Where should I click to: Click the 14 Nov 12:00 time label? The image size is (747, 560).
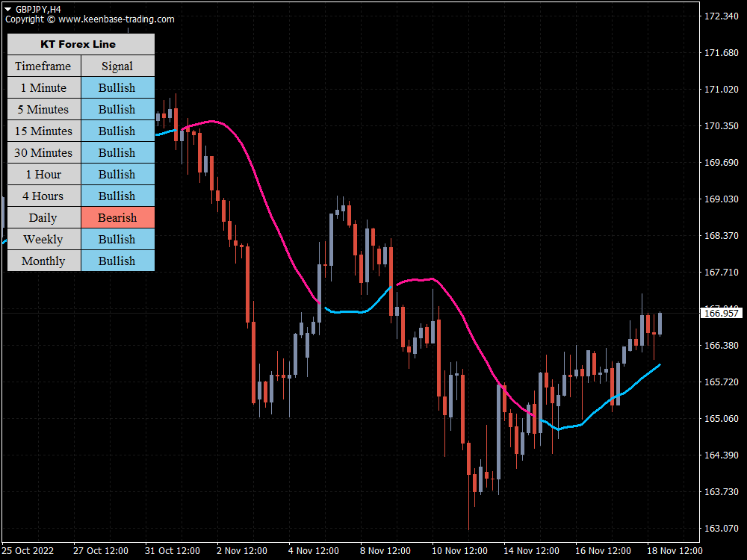[531, 551]
